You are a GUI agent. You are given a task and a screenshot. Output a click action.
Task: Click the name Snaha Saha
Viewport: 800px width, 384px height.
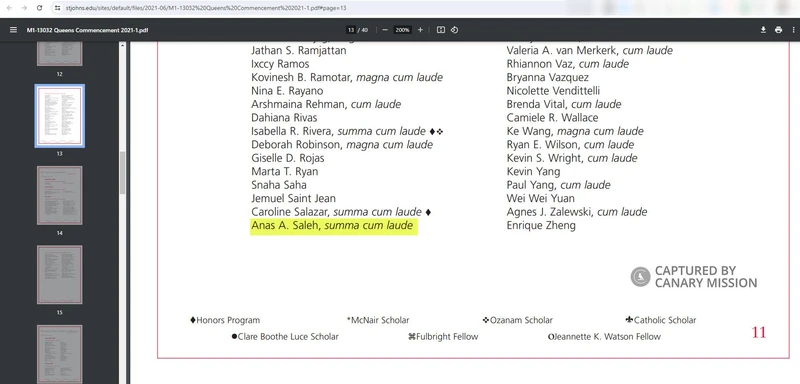279,185
